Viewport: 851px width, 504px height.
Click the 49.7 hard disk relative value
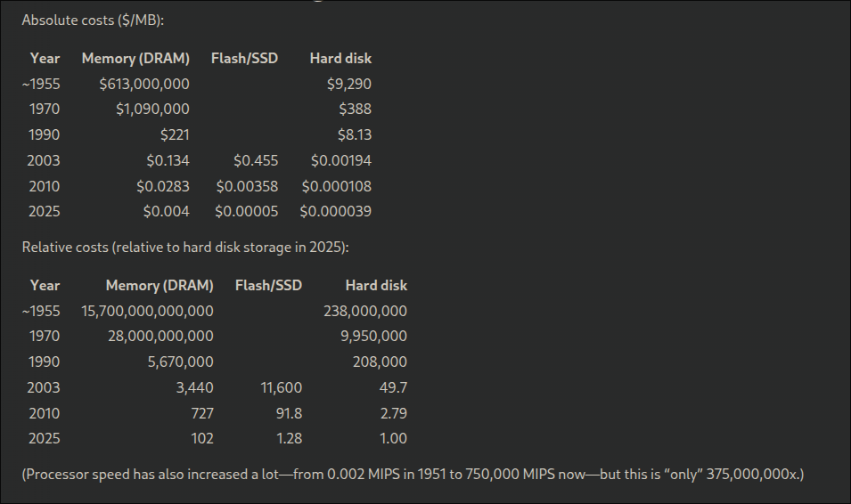click(x=393, y=388)
